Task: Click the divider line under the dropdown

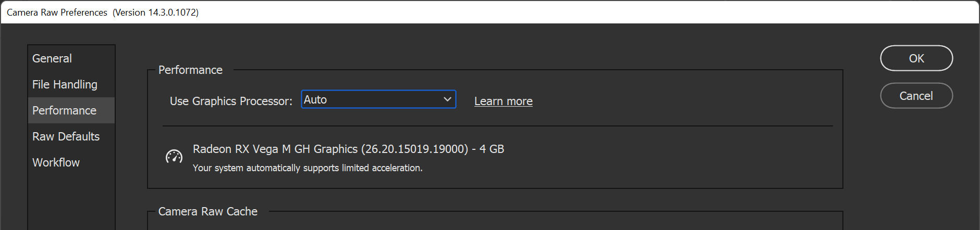Action: (497, 126)
